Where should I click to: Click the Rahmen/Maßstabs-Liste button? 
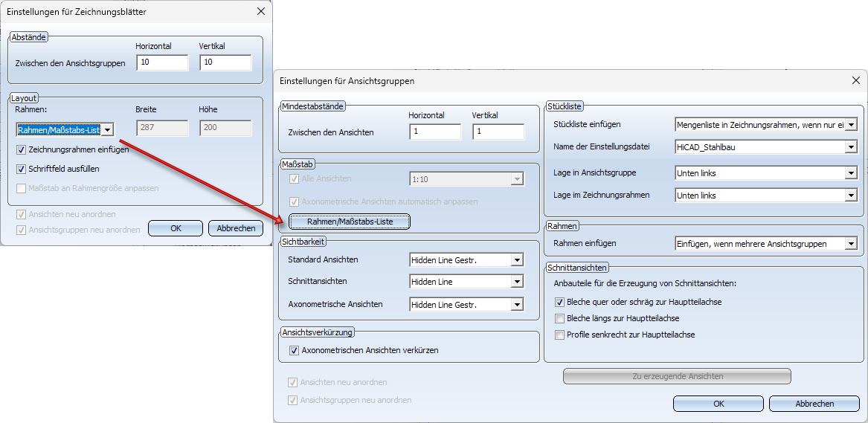(x=350, y=222)
